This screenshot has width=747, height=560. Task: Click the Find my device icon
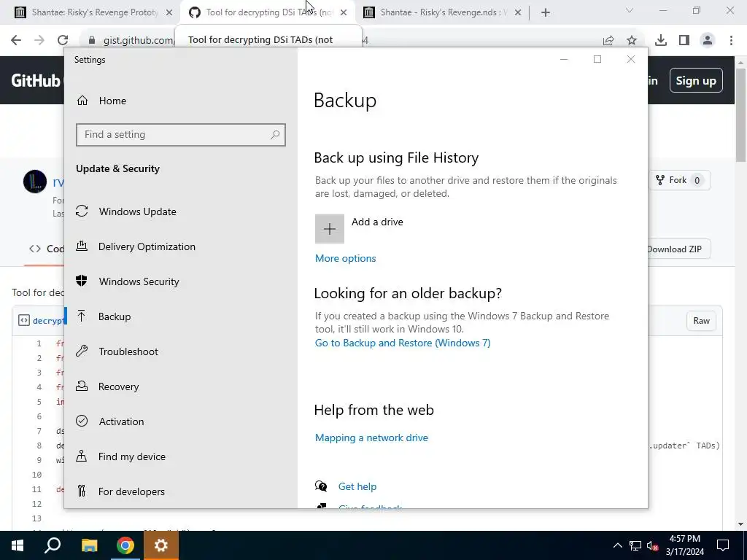click(x=82, y=456)
